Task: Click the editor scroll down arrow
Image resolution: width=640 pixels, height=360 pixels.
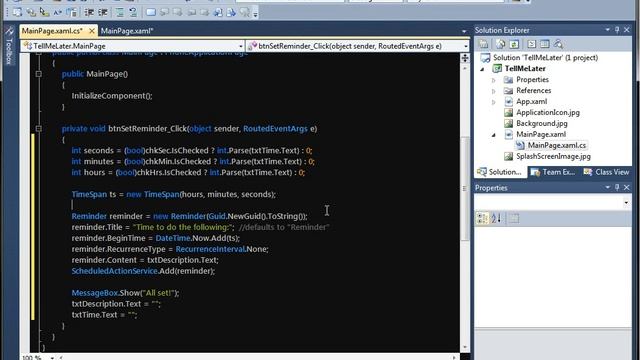Action: [465, 347]
